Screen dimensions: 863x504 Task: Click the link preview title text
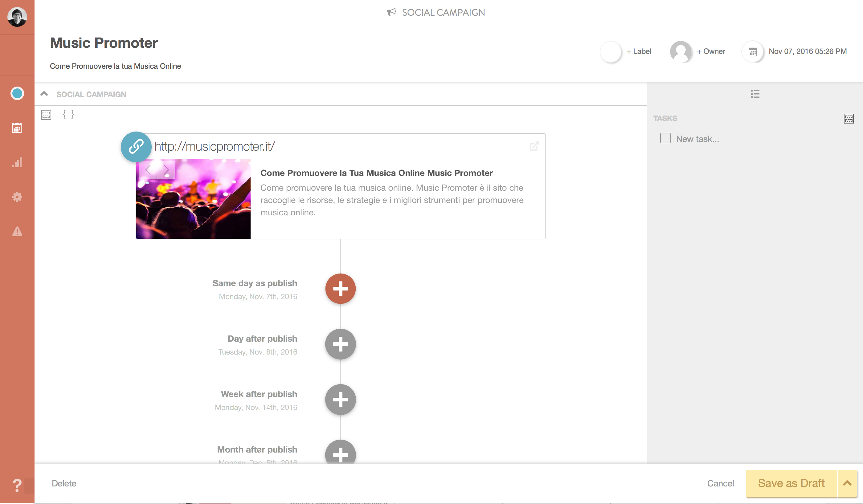376,173
